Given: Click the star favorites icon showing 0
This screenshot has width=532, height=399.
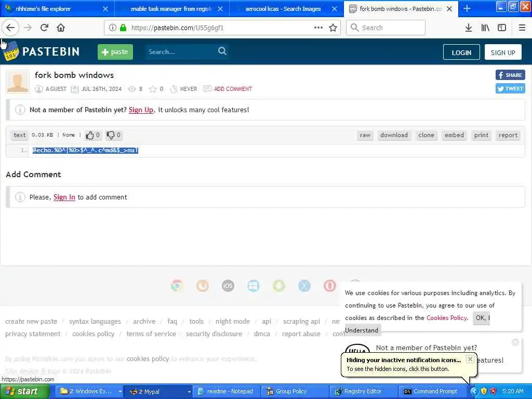Looking at the screenshot, I should [x=153, y=89].
